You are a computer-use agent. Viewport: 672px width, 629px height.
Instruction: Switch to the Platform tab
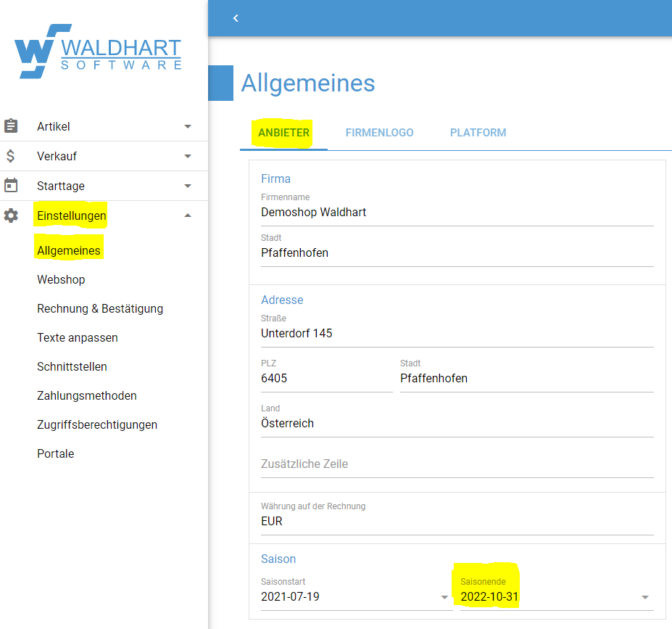pyautogui.click(x=478, y=133)
